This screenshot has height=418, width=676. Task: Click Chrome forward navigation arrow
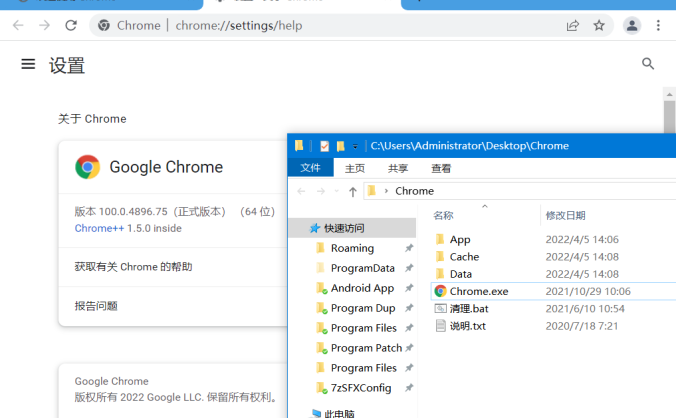44,25
